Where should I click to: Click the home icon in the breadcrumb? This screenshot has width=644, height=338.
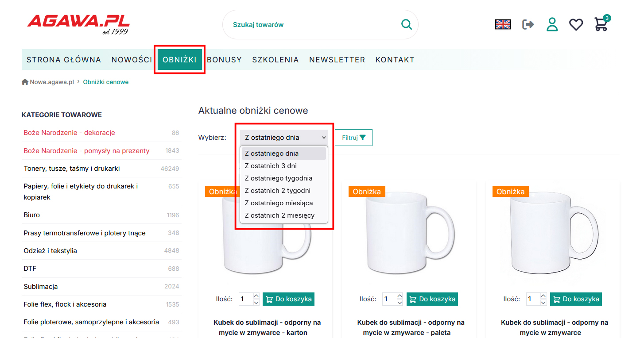click(25, 82)
